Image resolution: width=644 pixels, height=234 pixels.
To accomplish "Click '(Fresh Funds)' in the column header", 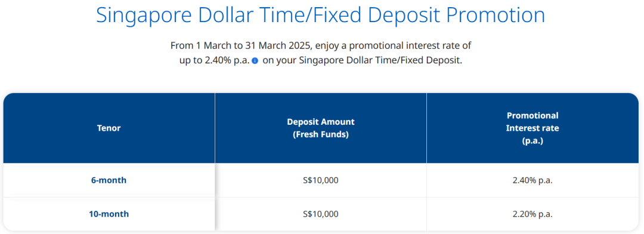I will tap(321, 134).
